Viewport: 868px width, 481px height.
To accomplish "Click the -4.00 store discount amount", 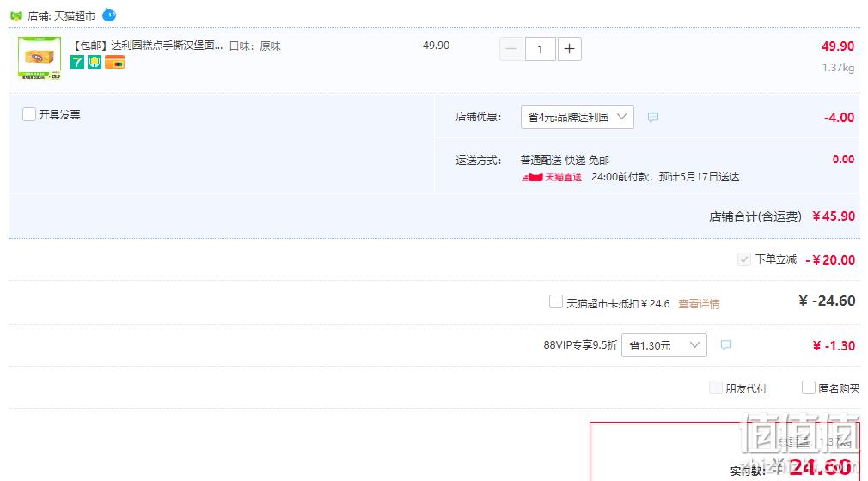I will 840,118.
